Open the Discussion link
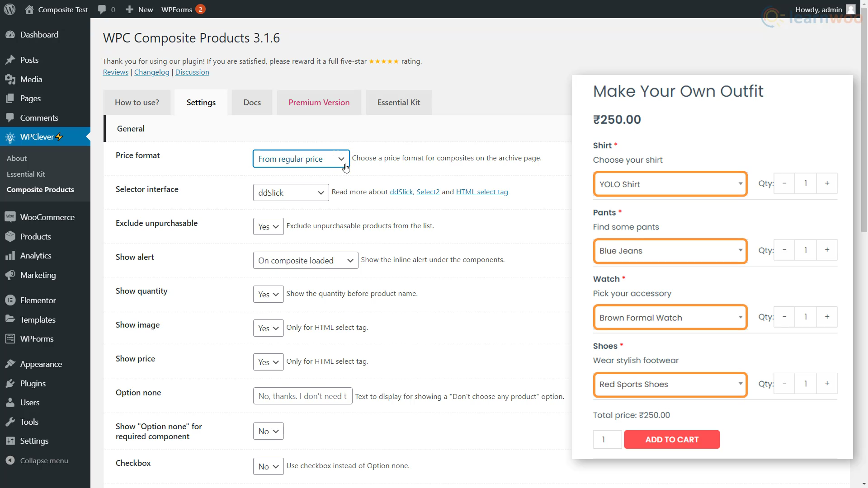This screenshot has height=488, width=868. pos(192,72)
